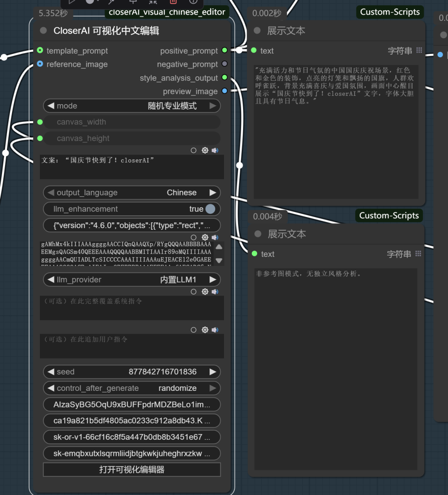Click text input port of lower 展示文本 node
The height and width of the screenshot is (495, 448).
(x=254, y=254)
